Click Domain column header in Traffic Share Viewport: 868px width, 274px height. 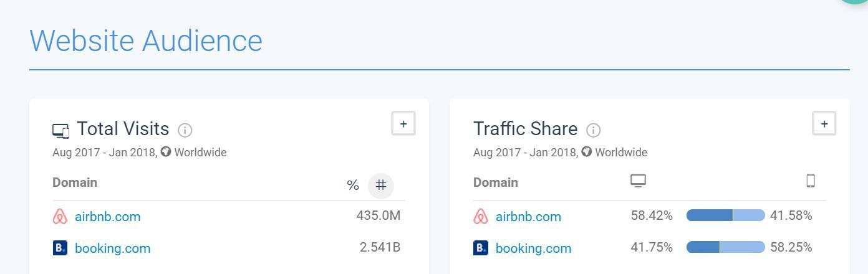pos(496,182)
